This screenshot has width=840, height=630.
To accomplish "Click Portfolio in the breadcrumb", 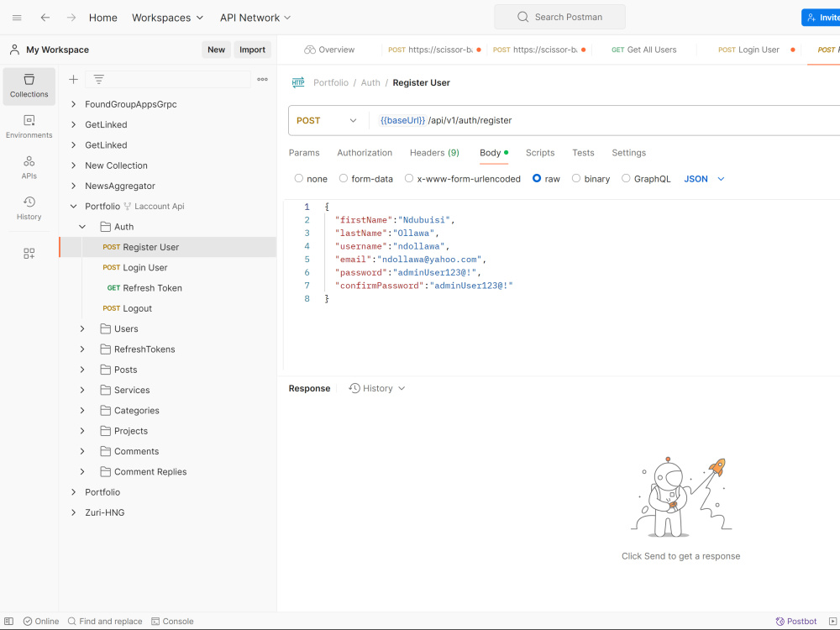I will tap(331, 82).
